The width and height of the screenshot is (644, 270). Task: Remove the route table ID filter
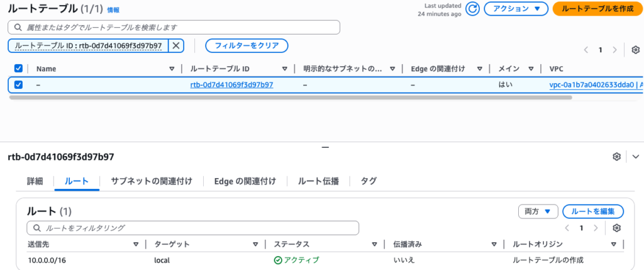coord(176,45)
